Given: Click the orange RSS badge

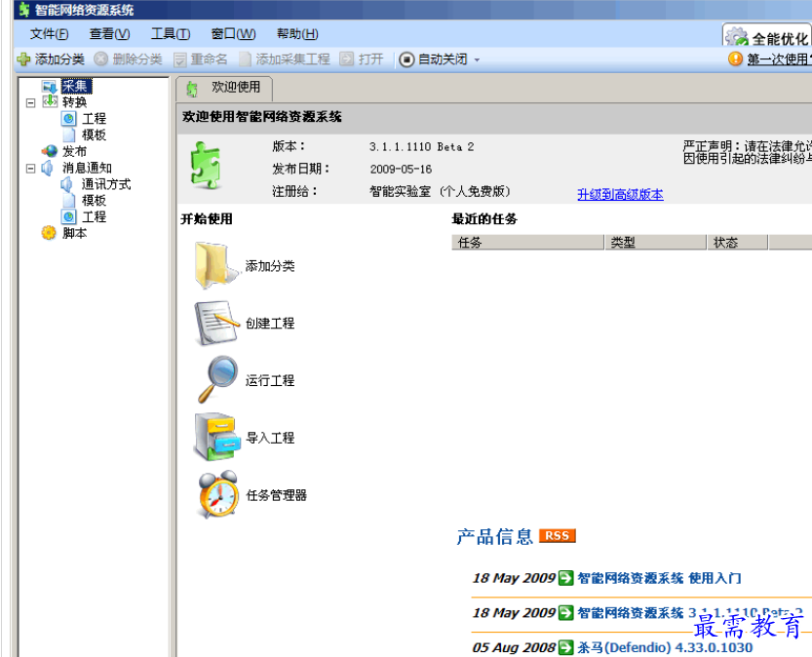Looking at the screenshot, I should [558, 536].
